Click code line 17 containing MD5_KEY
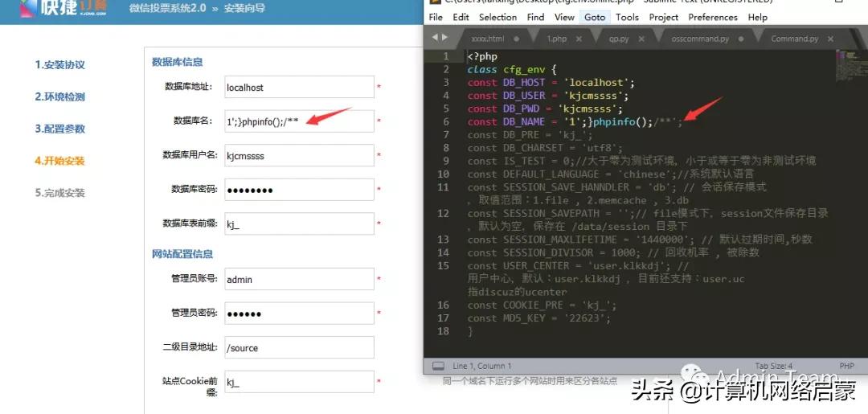 (x=538, y=319)
